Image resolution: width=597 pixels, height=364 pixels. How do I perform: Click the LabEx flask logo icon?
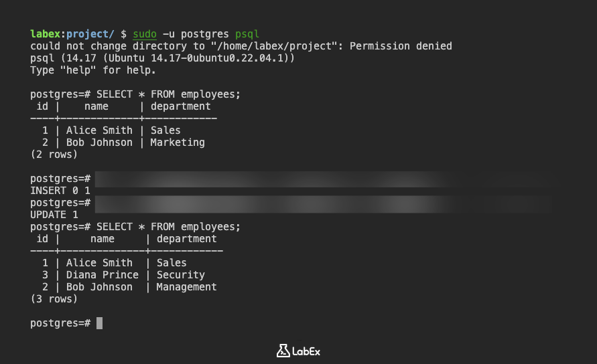[282, 351]
